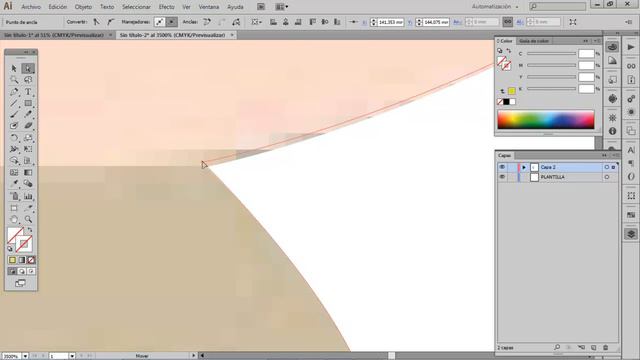Open status bar display options arrow
Viewport: 640px width, 360px height.
(x=193, y=356)
